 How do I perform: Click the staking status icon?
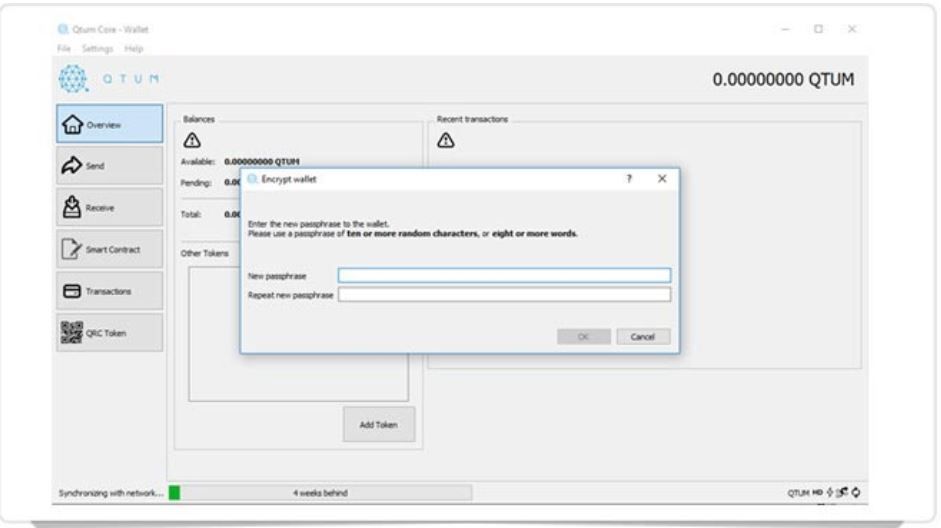pyautogui.click(x=830, y=493)
